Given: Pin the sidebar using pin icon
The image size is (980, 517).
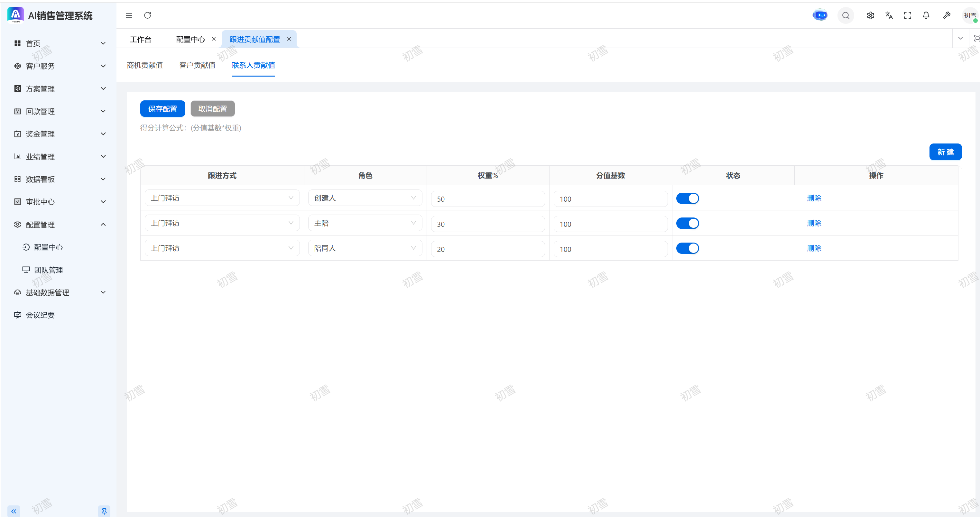Looking at the screenshot, I should point(104,511).
